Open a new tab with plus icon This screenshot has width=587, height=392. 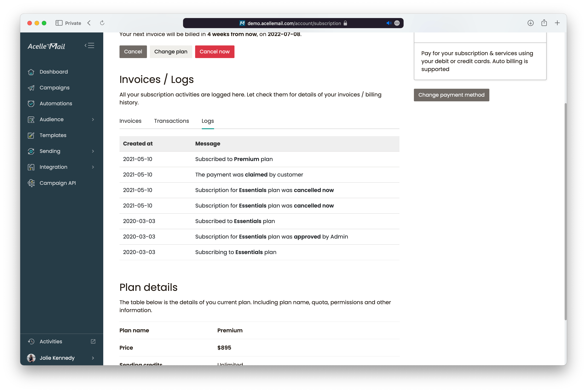tap(557, 23)
